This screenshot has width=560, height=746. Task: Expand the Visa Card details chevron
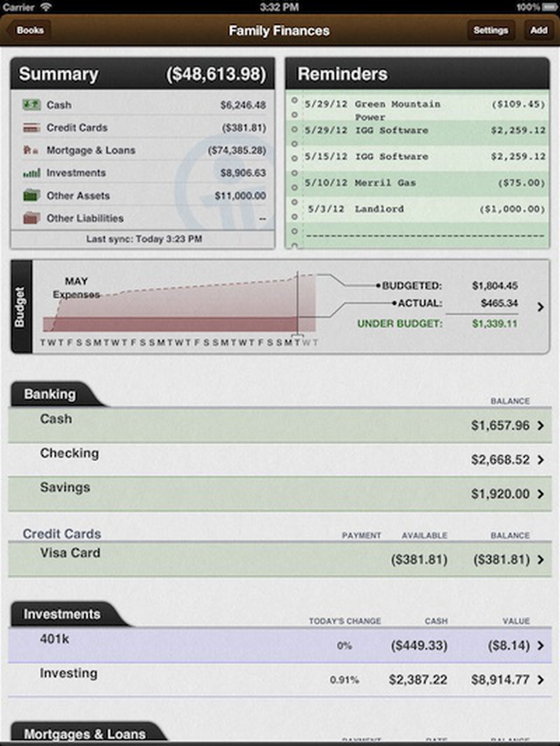point(540,560)
